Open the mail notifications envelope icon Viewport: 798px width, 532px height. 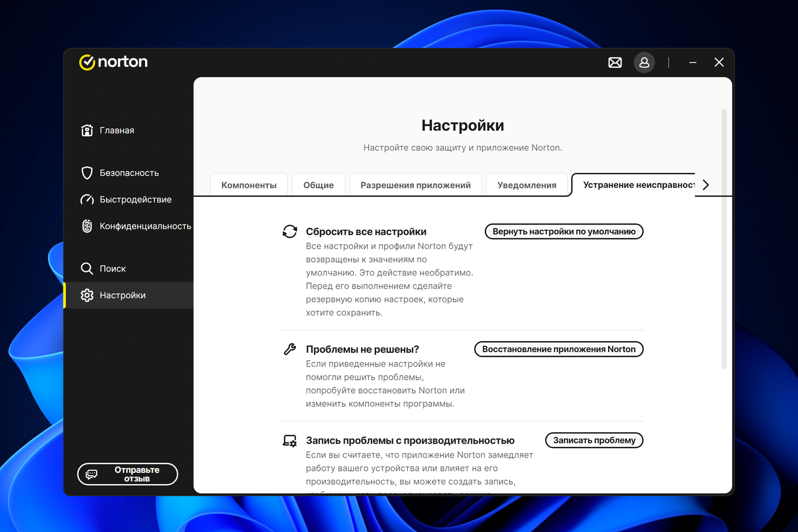[615, 63]
